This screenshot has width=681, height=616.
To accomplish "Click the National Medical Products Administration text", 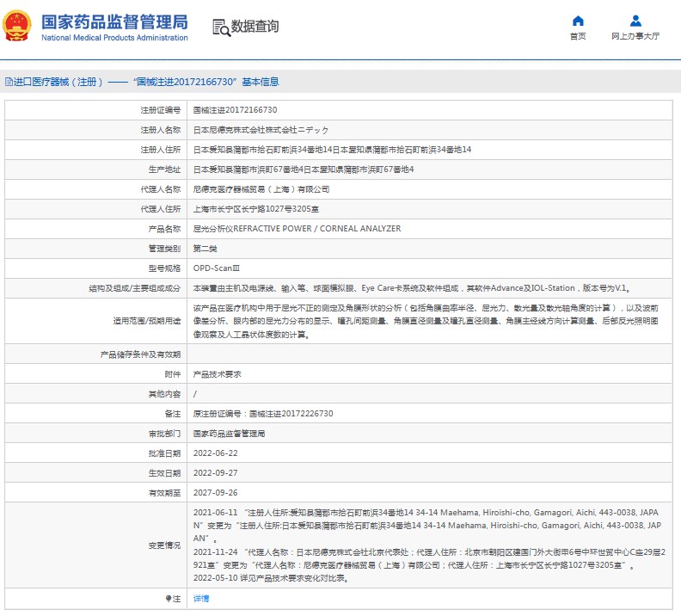I will coord(114,38).
